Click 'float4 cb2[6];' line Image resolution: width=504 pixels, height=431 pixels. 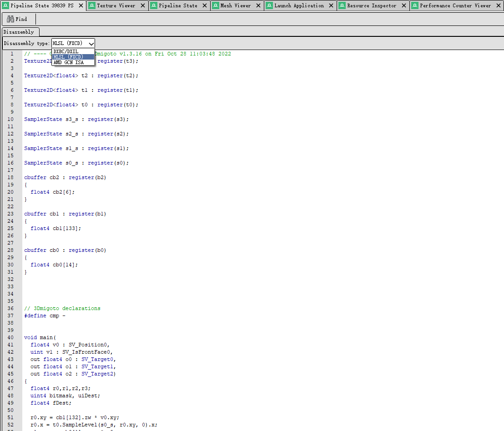pos(52,192)
